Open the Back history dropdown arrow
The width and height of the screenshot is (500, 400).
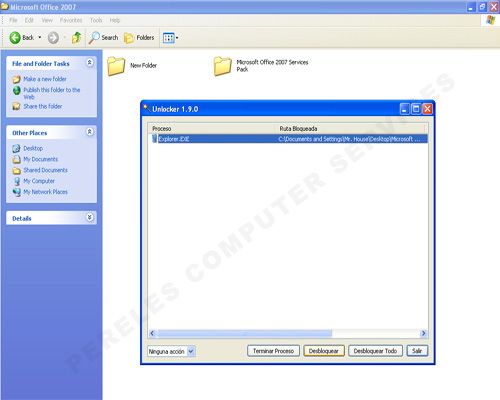tap(40, 37)
